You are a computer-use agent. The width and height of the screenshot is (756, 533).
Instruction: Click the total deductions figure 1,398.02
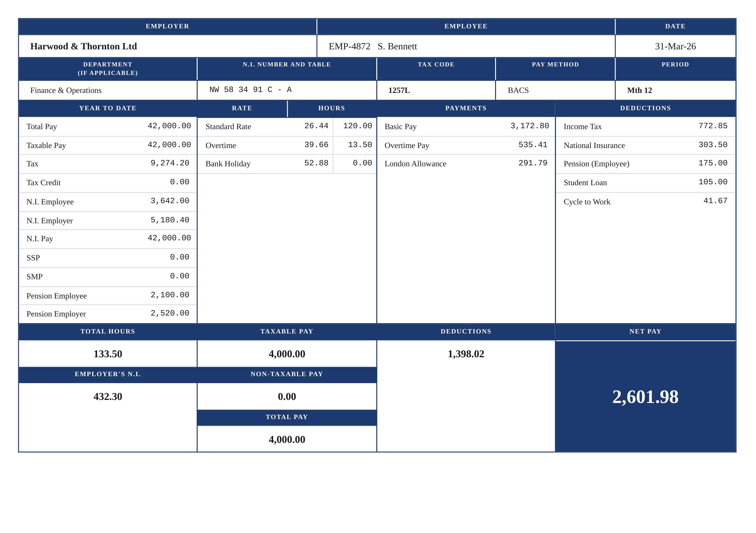pyautogui.click(x=466, y=354)
